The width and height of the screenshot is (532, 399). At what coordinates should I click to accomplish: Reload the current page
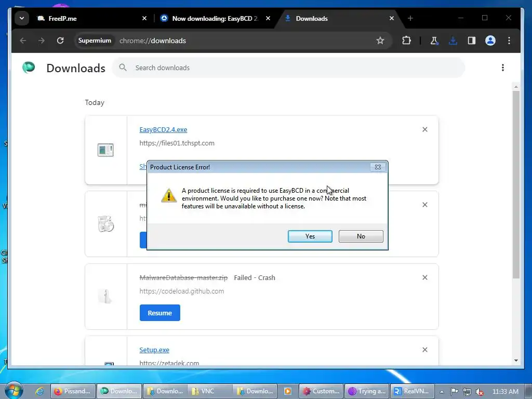[x=60, y=41]
